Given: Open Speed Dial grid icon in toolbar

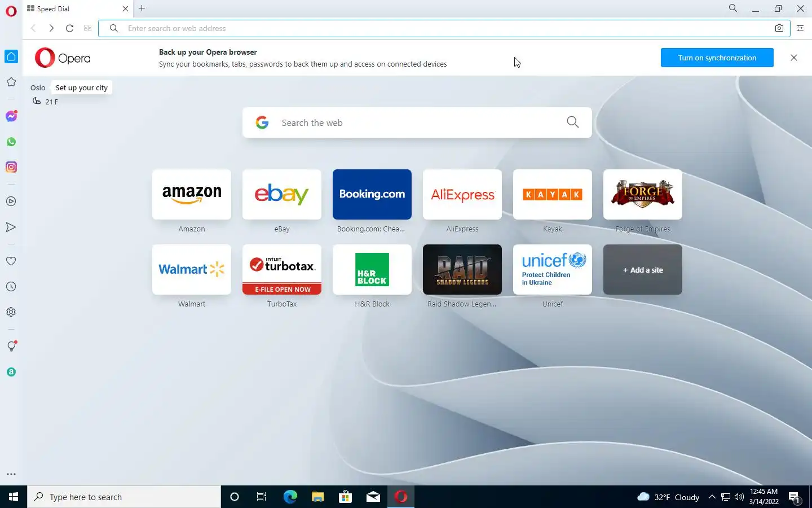Looking at the screenshot, I should pyautogui.click(x=87, y=28).
